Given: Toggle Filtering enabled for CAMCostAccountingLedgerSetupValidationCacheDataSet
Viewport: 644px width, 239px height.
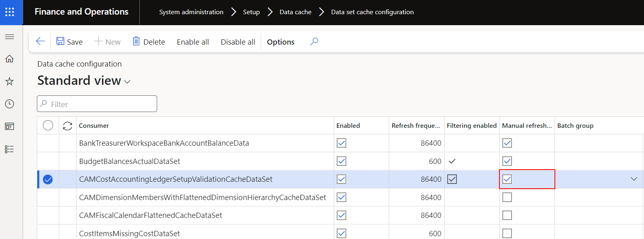Looking at the screenshot, I should click(452, 179).
